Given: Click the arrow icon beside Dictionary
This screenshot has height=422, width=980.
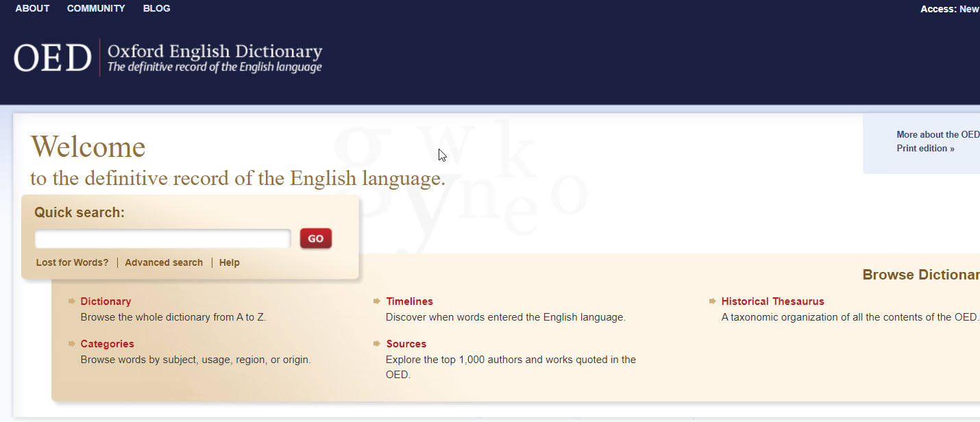Looking at the screenshot, I should [x=72, y=301].
